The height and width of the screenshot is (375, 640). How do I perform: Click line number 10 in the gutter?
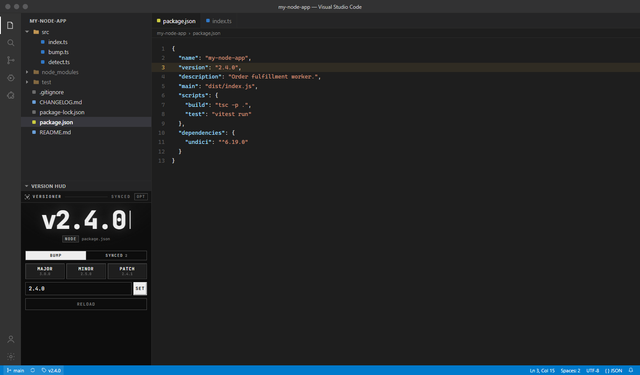(x=162, y=133)
